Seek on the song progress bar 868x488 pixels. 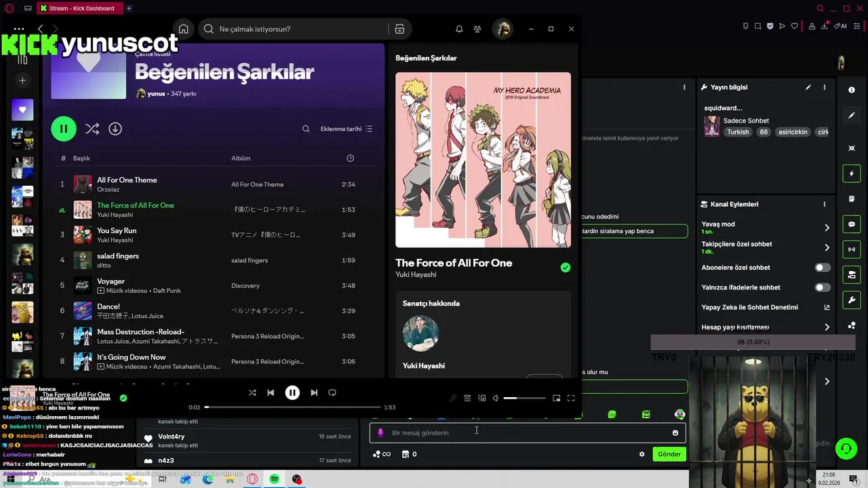[x=292, y=407]
